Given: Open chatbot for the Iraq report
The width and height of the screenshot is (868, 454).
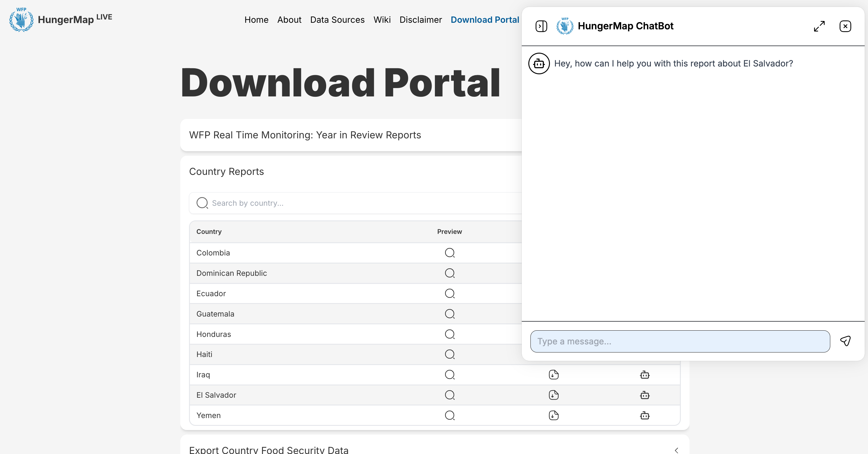Looking at the screenshot, I should coord(645,375).
